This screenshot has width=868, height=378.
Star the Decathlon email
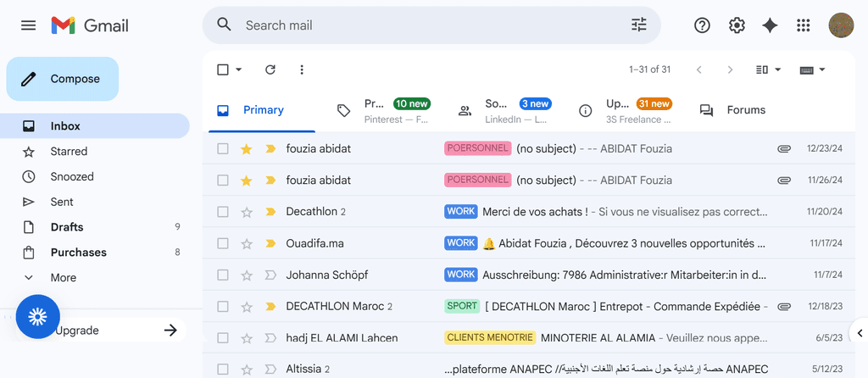[x=247, y=212]
